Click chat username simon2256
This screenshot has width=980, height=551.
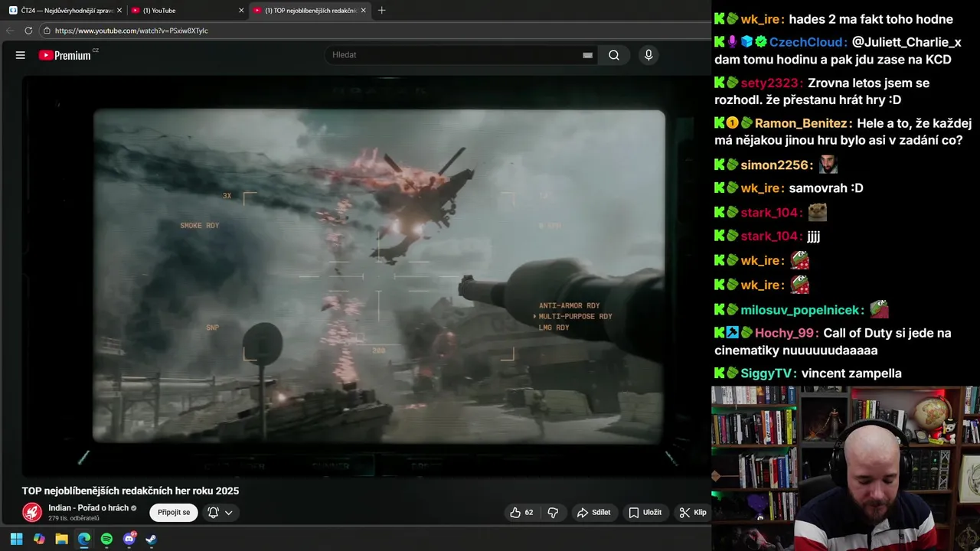(775, 165)
